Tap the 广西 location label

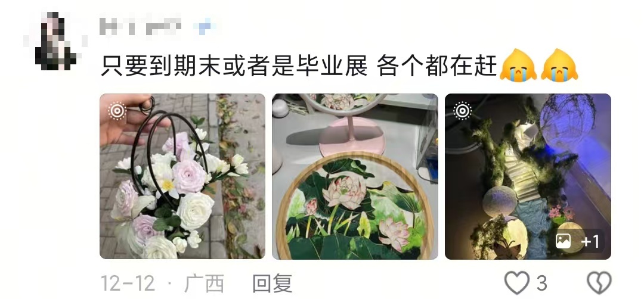pyautogui.click(x=204, y=284)
